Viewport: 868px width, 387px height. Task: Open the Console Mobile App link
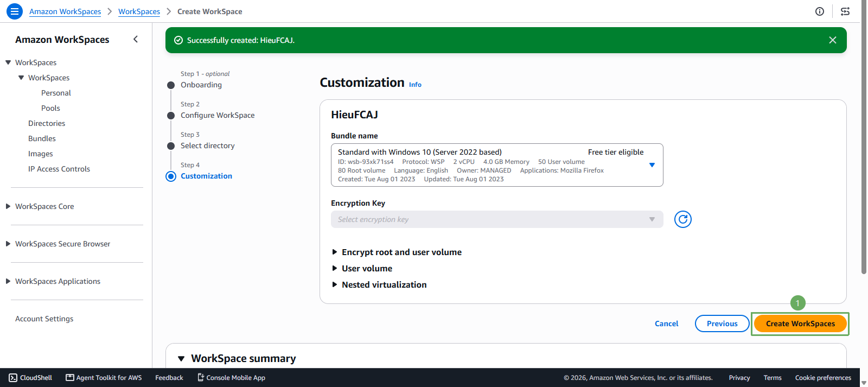pyautogui.click(x=231, y=378)
